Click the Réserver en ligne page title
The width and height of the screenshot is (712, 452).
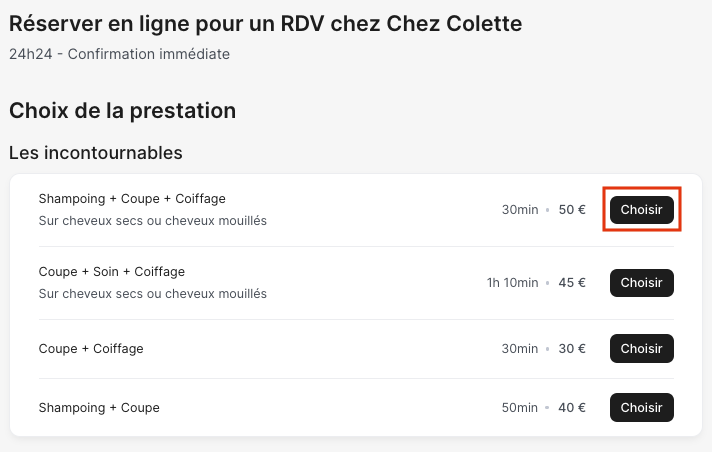(x=265, y=23)
